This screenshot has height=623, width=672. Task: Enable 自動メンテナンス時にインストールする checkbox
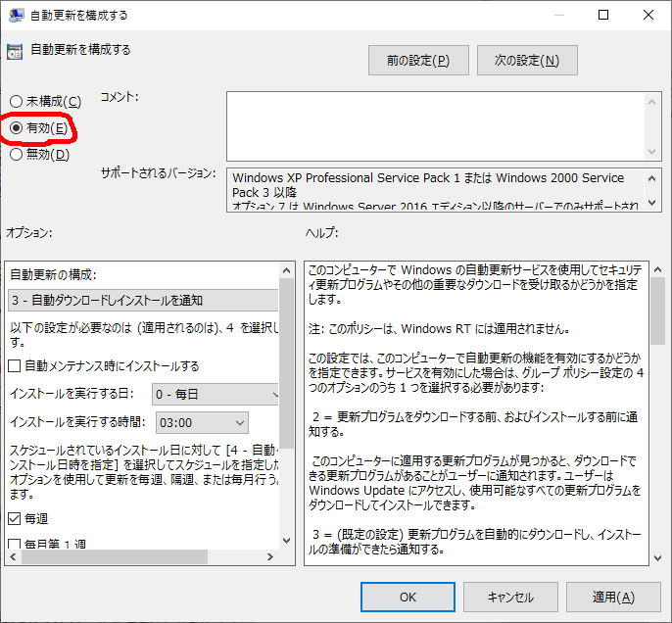click(15, 366)
